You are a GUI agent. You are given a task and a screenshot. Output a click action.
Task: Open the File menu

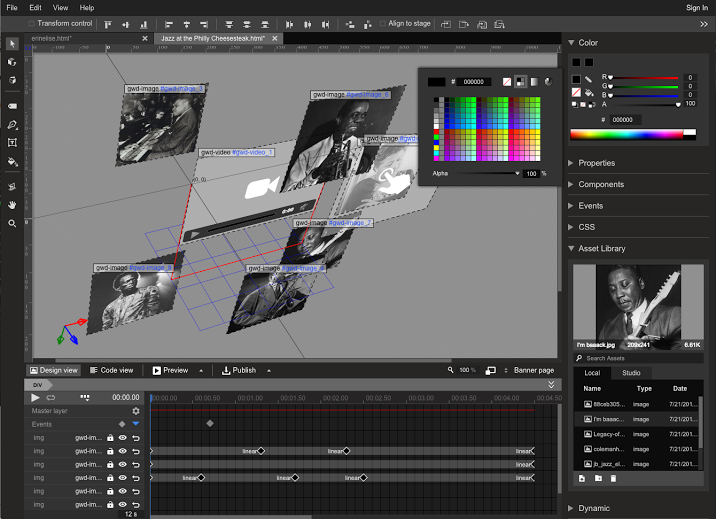click(12, 8)
